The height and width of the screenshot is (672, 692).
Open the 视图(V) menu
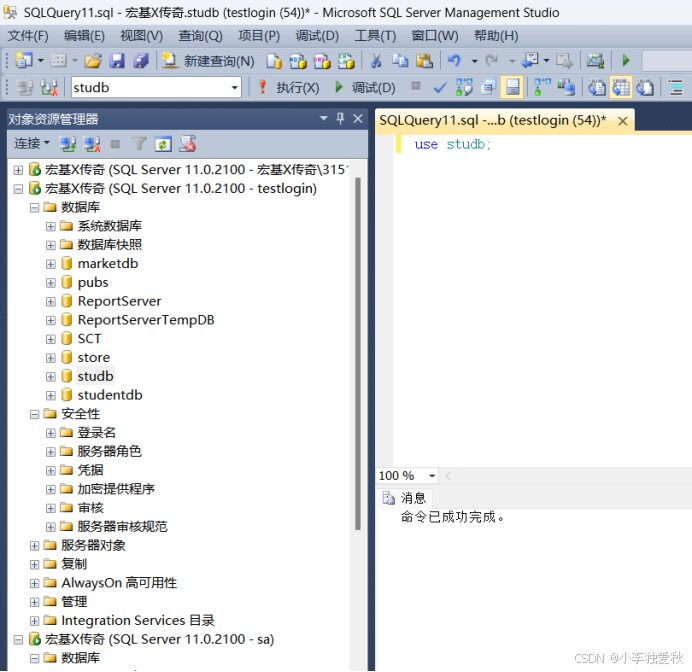click(x=142, y=36)
